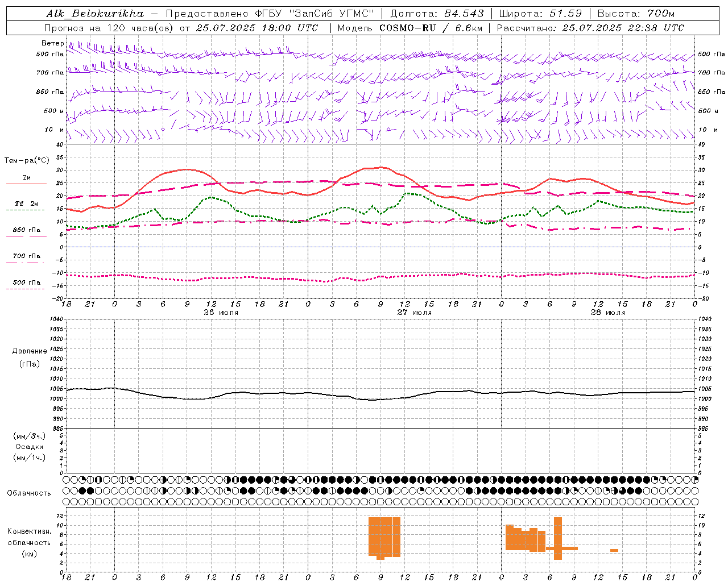Image resolution: width=728 pixels, height=582 pixels.
Task: Click the 'Td 2м' dew point legend
Action: pos(26,203)
